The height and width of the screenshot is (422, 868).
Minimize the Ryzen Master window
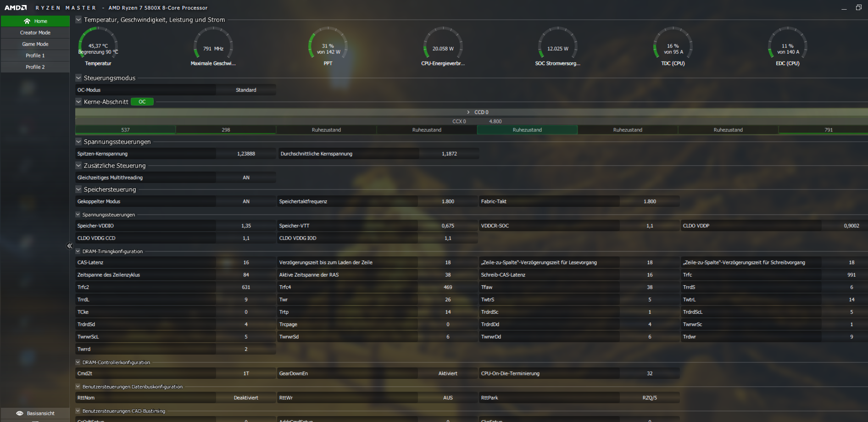pos(844,8)
